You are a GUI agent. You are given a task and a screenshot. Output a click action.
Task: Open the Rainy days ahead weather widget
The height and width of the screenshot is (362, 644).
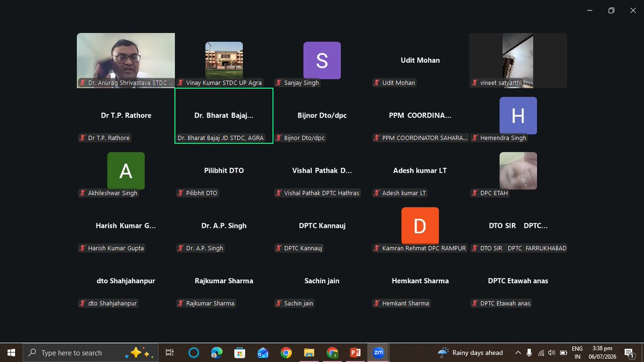point(471,352)
